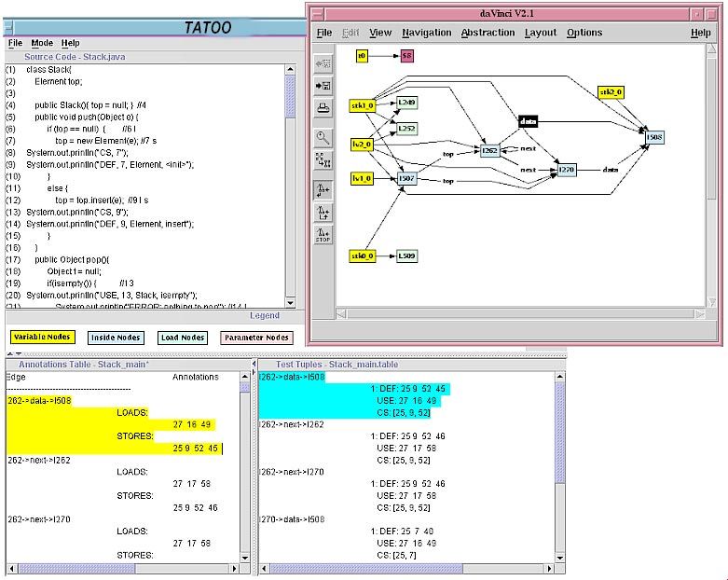The height and width of the screenshot is (580, 728).
Task: Click Test Tuples scroll-right arrow
Action: click(550, 569)
